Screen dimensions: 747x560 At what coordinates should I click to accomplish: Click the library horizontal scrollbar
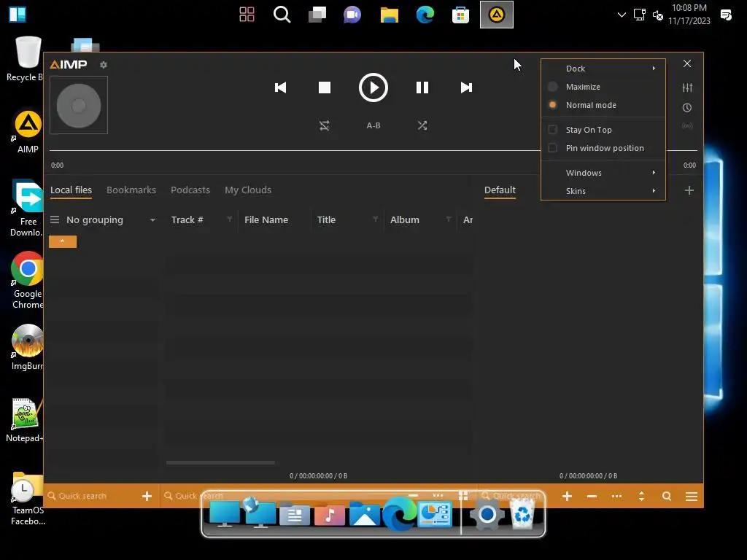pos(220,462)
